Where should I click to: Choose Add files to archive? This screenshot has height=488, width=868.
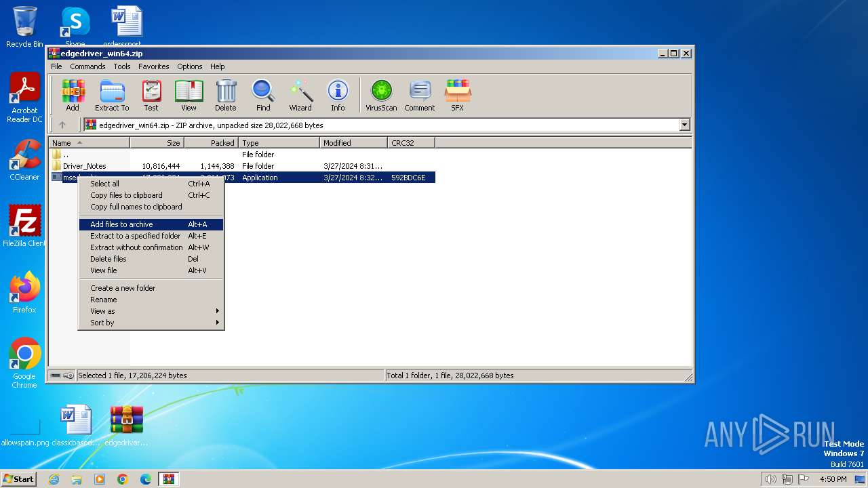pos(151,224)
